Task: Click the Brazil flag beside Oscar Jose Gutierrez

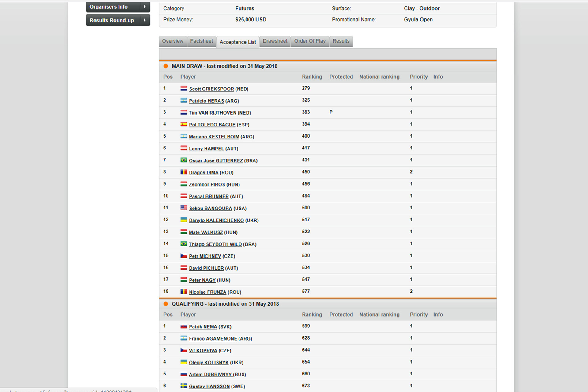Action: point(183,160)
